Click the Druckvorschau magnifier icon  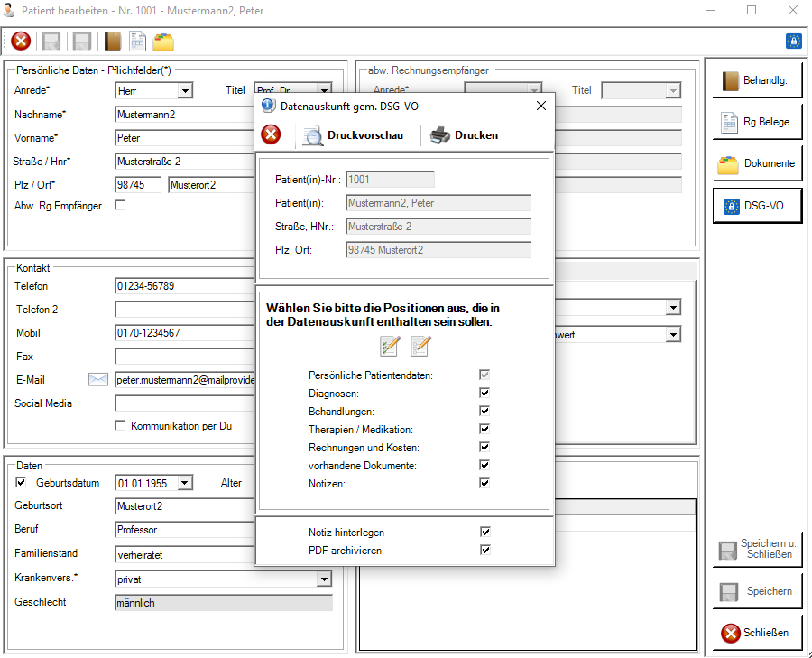(x=312, y=135)
